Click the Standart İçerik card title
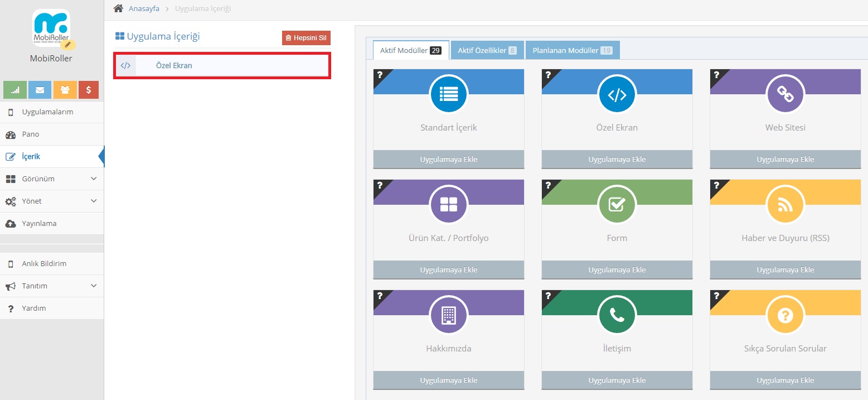 [x=449, y=128]
